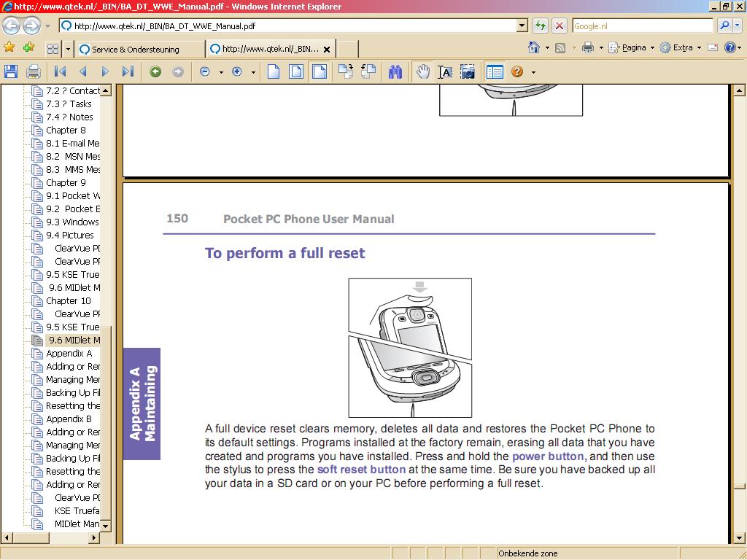Image resolution: width=747 pixels, height=560 pixels.
Task: Zoom out of the PDF page
Action: pyautogui.click(x=205, y=71)
